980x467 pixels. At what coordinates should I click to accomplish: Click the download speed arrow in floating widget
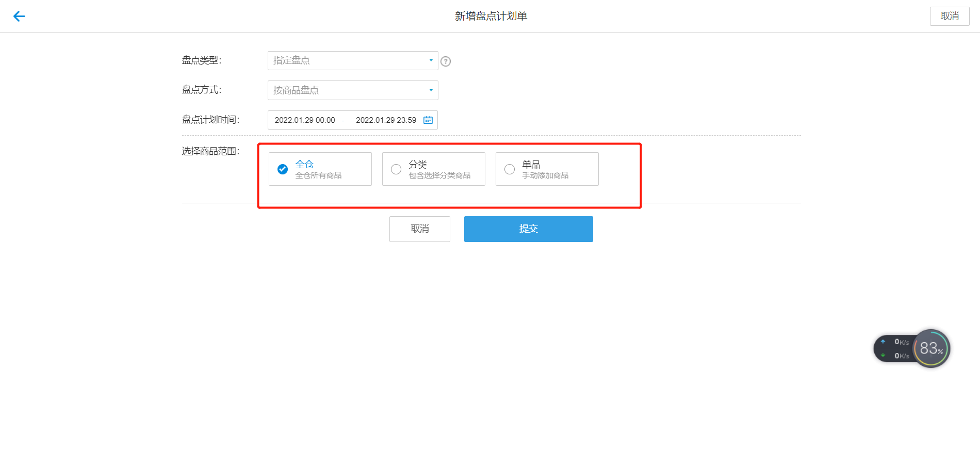[x=883, y=355]
